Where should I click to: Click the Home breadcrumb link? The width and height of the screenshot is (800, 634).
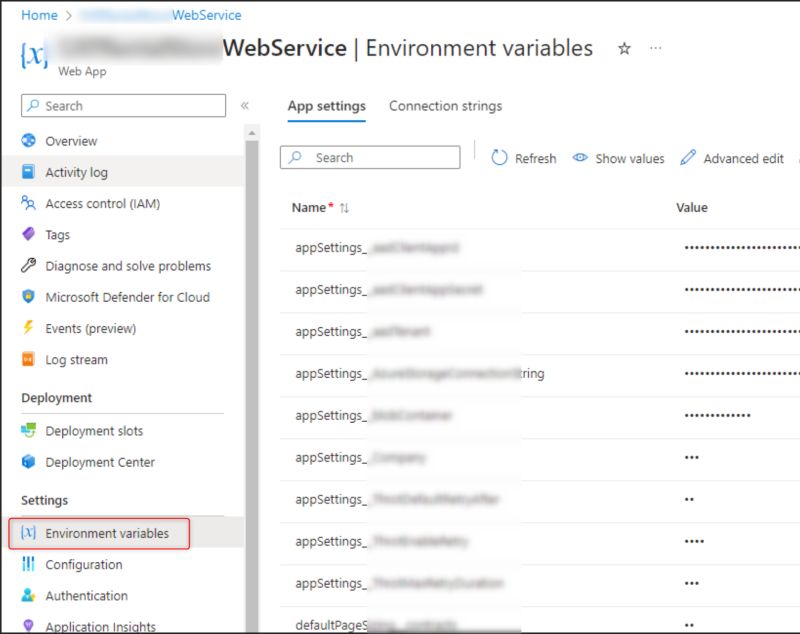(x=39, y=15)
